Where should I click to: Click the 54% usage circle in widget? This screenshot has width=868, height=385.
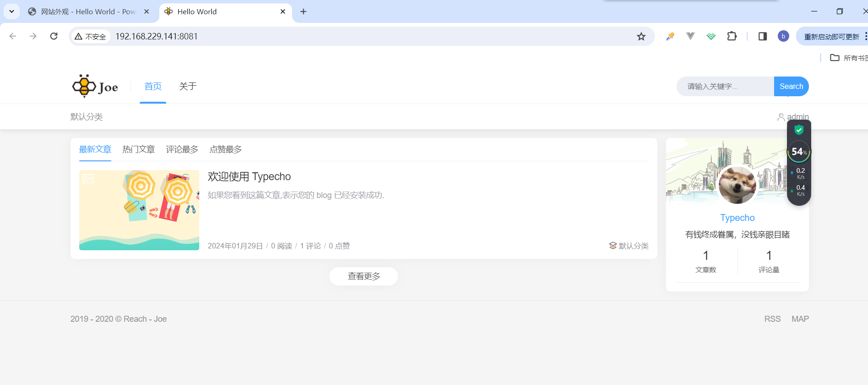click(x=799, y=152)
